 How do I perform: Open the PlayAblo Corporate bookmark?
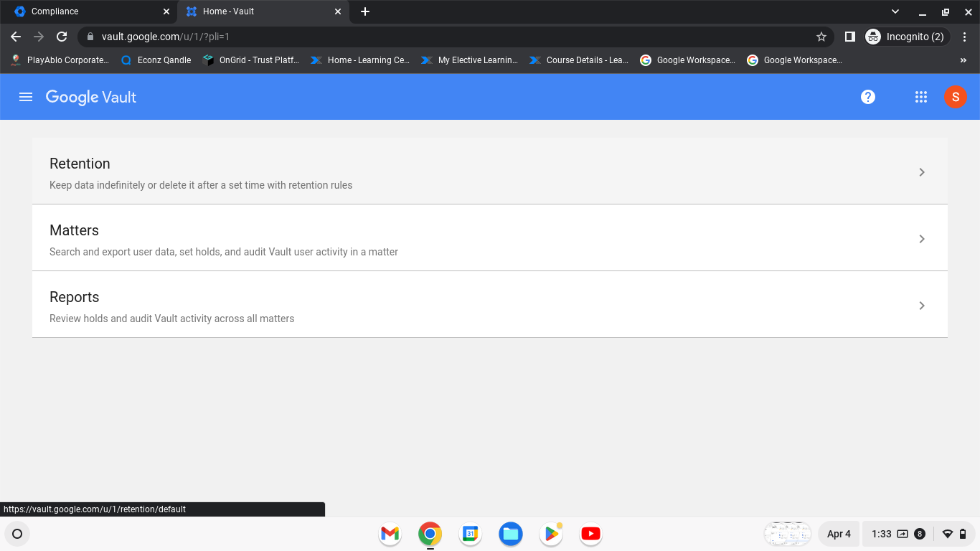(x=60, y=60)
